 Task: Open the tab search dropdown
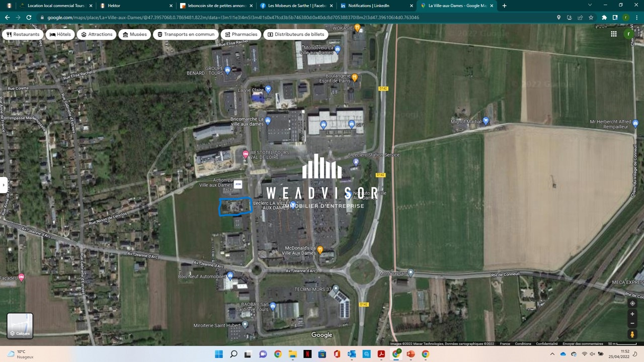click(x=590, y=5)
